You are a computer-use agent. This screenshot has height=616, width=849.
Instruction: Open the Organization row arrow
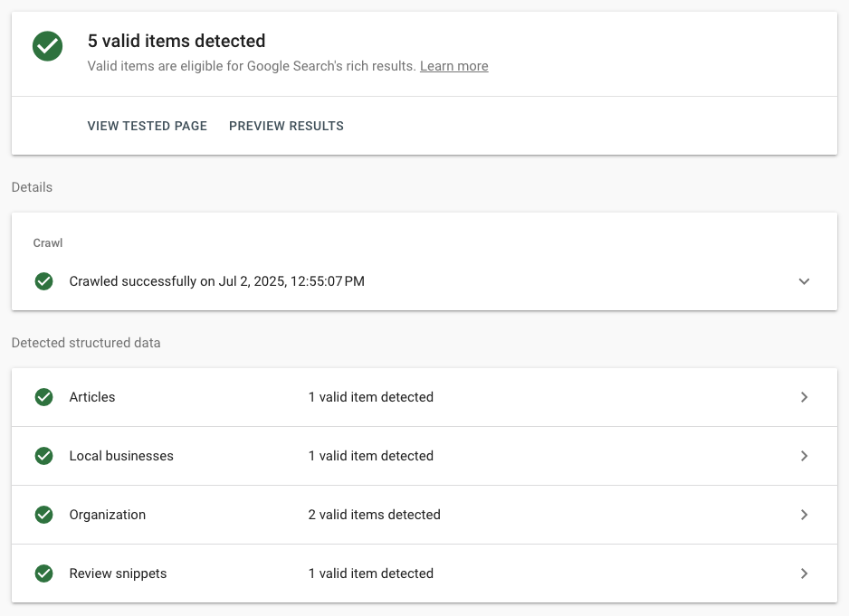tap(804, 515)
